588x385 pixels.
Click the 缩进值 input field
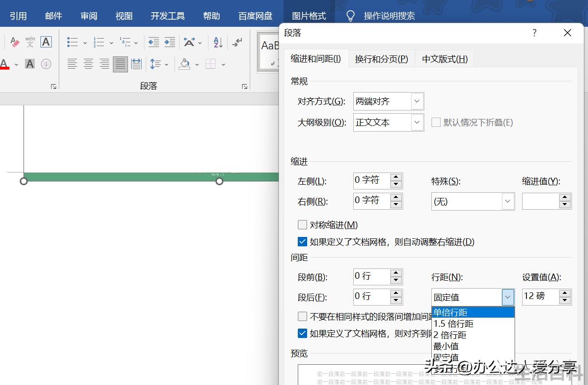540,202
